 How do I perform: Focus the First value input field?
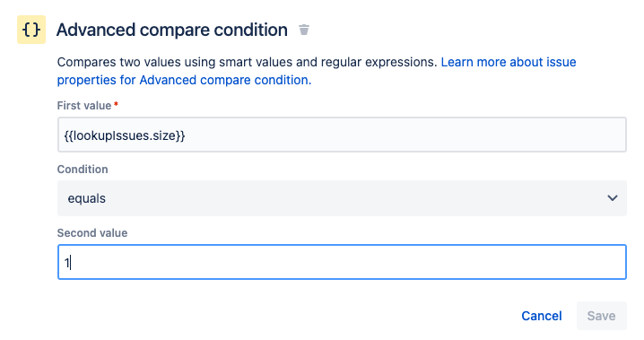click(342, 135)
